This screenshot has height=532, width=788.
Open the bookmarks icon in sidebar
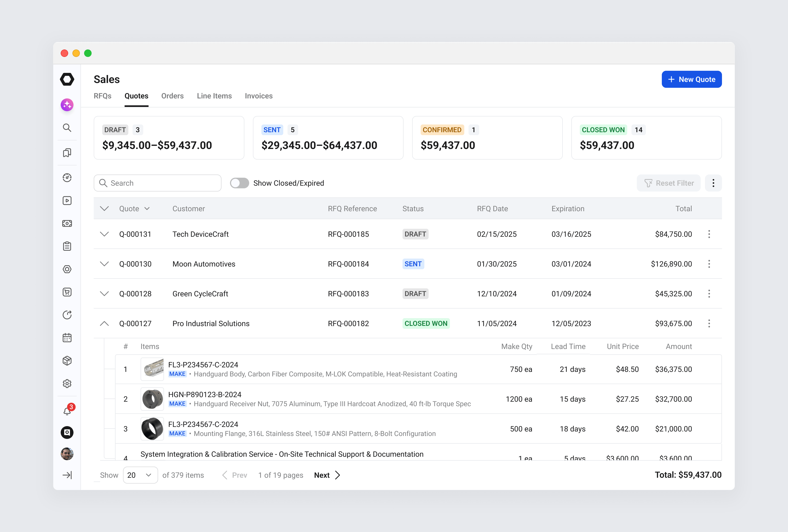pos(67,152)
